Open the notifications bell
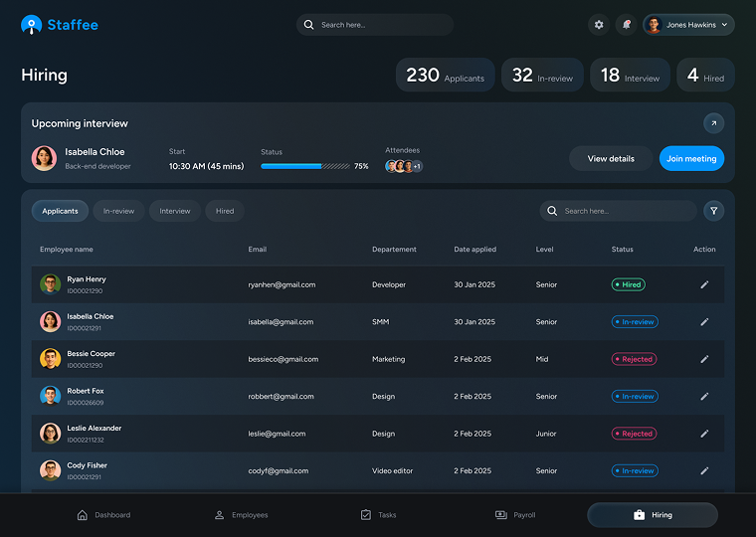Screen dimensions: 756x537 [627, 25]
